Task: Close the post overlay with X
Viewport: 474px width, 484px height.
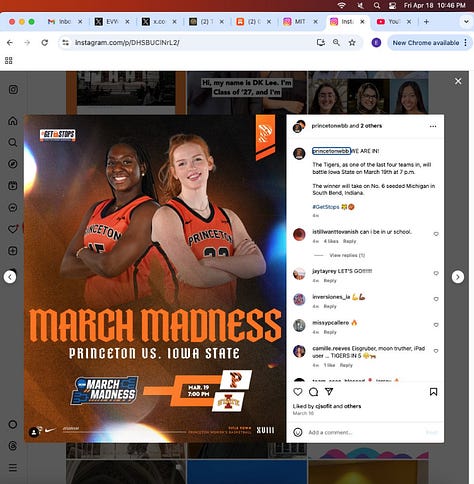Action: coord(458,81)
